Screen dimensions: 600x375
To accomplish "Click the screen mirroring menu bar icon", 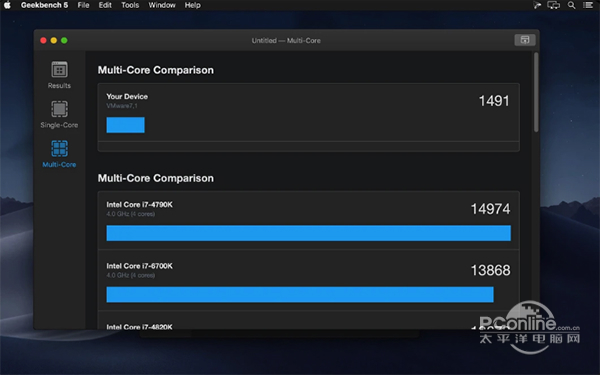I will [x=553, y=5].
